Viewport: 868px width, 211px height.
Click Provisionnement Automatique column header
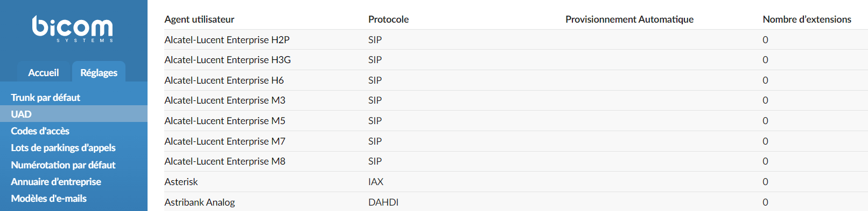point(629,19)
